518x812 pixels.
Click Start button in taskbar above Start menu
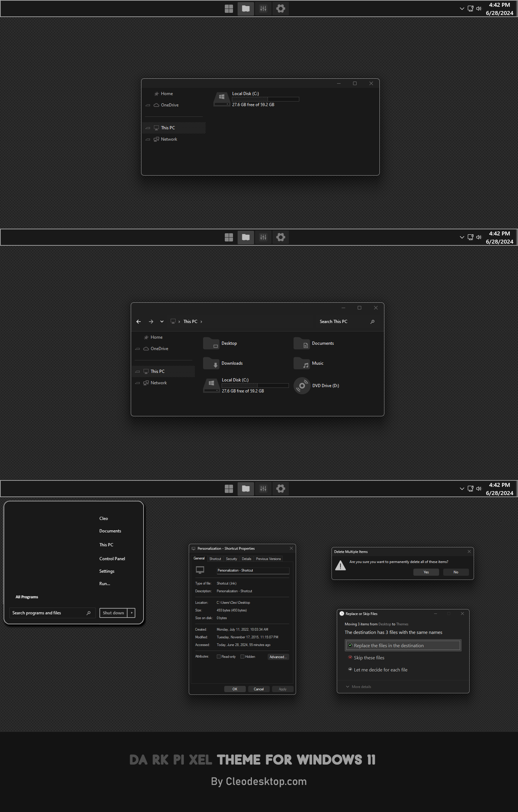pyautogui.click(x=229, y=489)
